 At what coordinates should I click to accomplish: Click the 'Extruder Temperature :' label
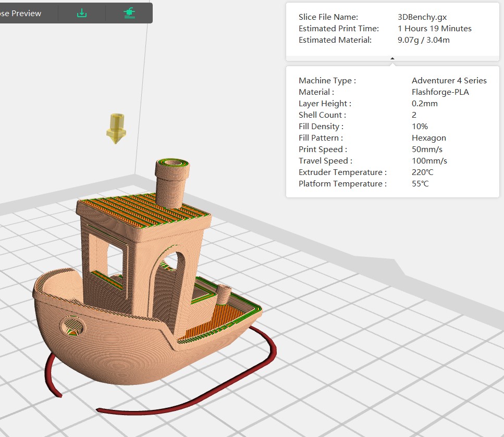342,172
